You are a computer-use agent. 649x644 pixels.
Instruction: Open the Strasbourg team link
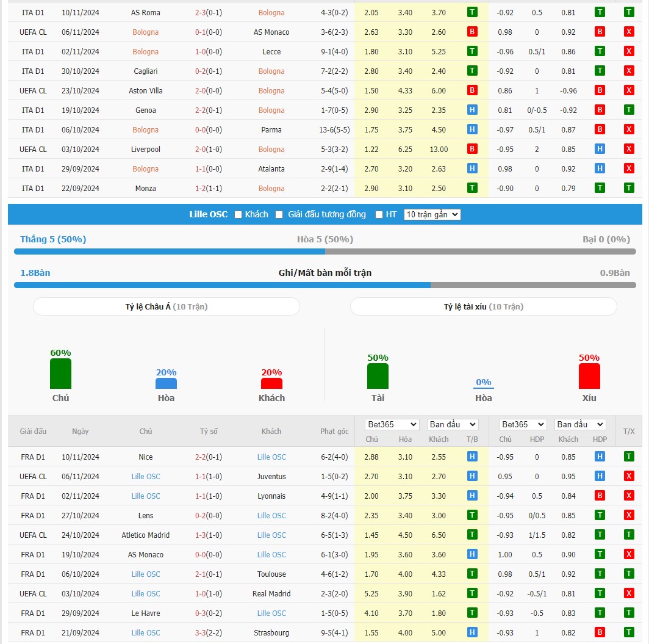pyautogui.click(x=271, y=633)
